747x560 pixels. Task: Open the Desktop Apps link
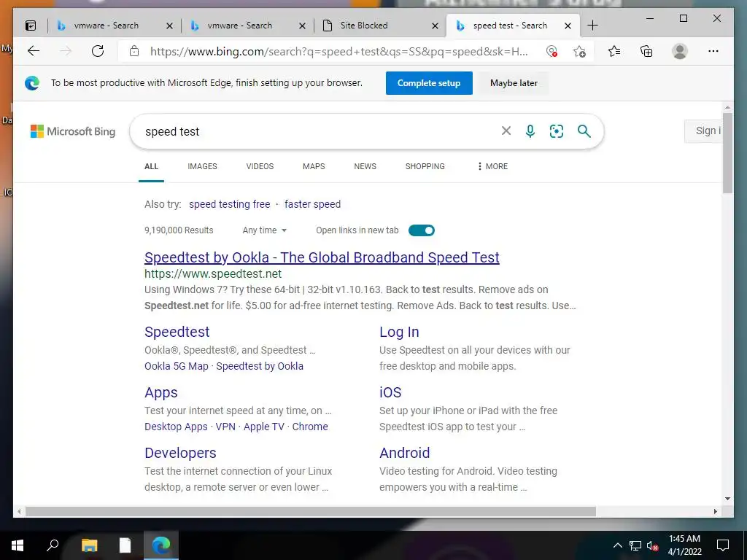point(177,427)
